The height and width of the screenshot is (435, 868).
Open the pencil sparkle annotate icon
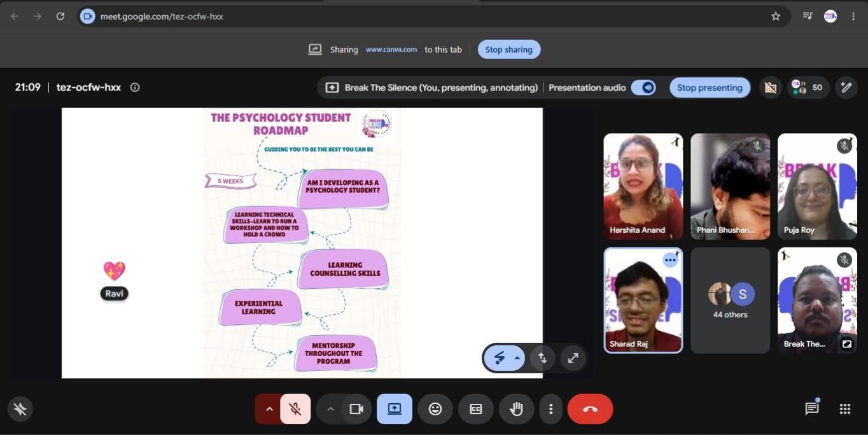pyautogui.click(x=846, y=88)
